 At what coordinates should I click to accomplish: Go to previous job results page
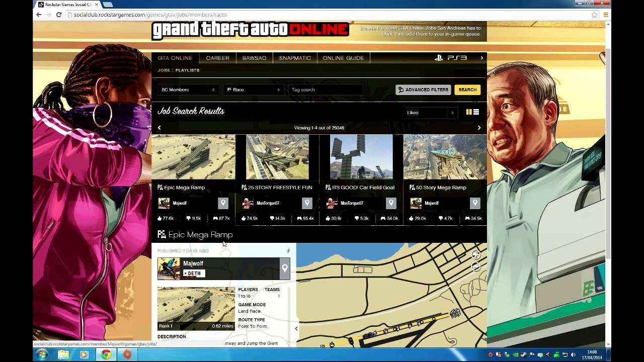[159, 128]
